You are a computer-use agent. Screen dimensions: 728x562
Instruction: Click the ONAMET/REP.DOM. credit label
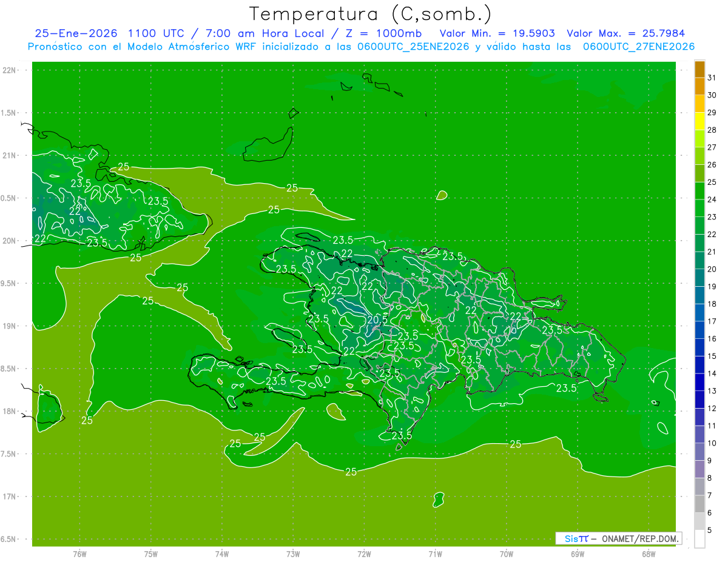point(641,538)
